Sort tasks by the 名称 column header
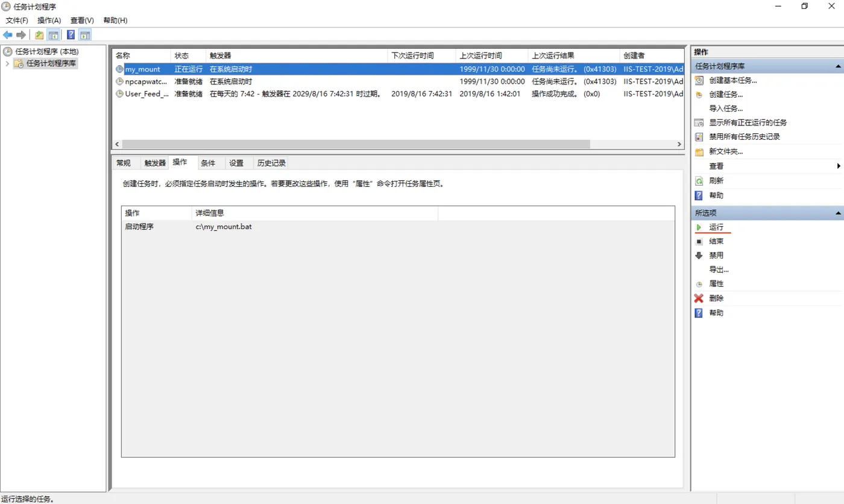This screenshot has width=844, height=504. click(x=141, y=55)
